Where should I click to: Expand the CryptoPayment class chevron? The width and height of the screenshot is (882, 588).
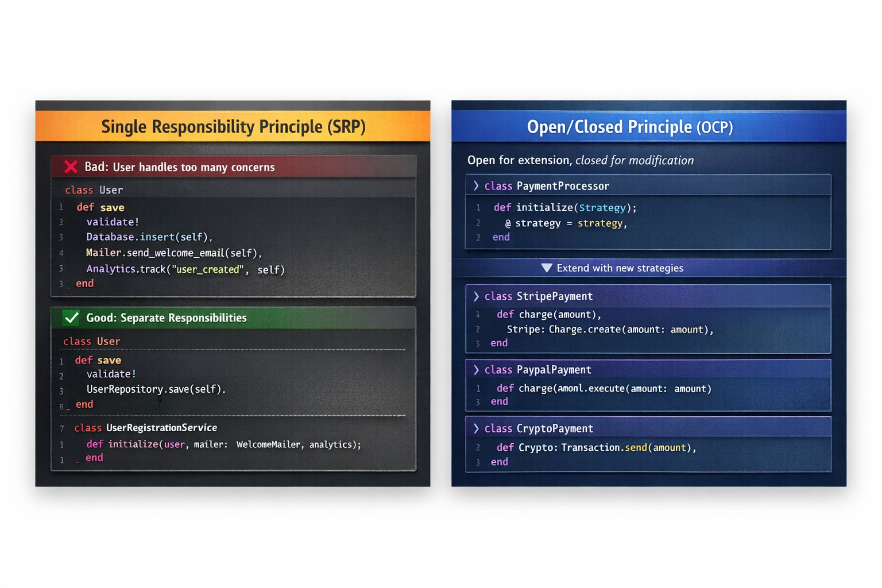(476, 428)
